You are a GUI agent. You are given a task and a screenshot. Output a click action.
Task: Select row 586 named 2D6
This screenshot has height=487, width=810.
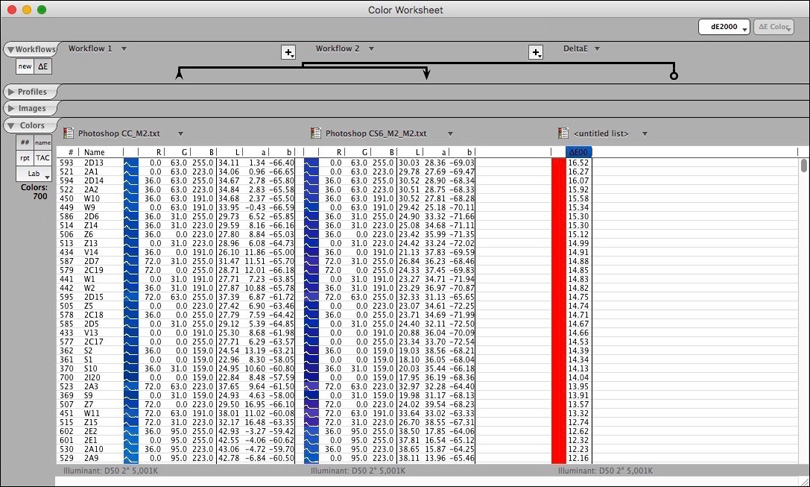(x=427, y=216)
